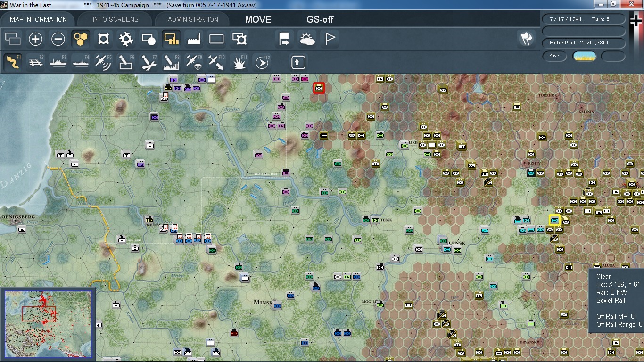Zoom out with the minus icon
This screenshot has height=362, width=644.
pyautogui.click(x=58, y=39)
